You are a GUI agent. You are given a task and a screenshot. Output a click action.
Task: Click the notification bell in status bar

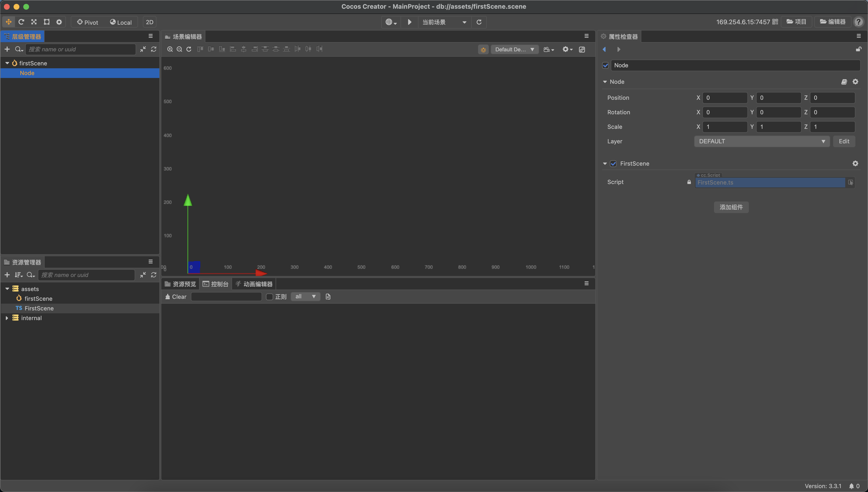coord(851,486)
